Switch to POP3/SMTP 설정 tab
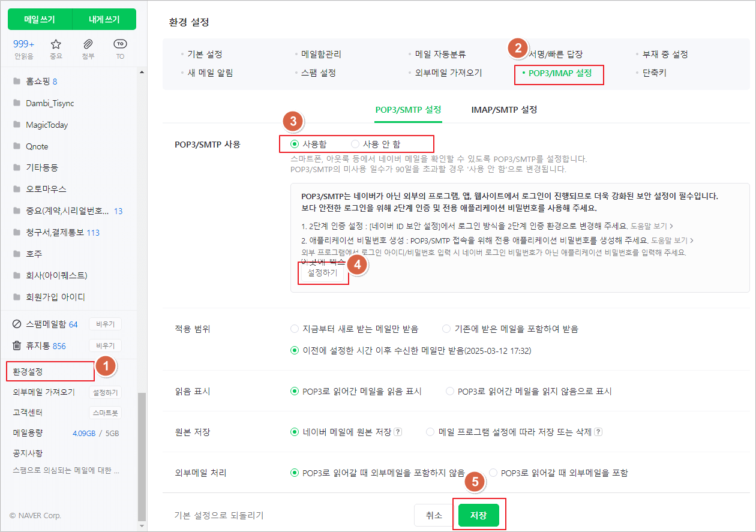The width and height of the screenshot is (756, 532). [408, 110]
